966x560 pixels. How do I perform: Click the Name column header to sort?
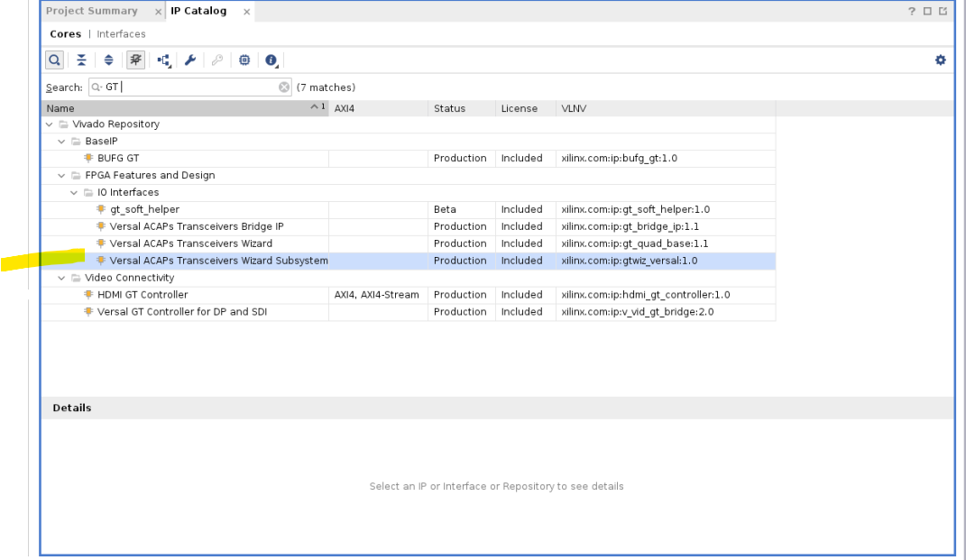click(x=60, y=107)
